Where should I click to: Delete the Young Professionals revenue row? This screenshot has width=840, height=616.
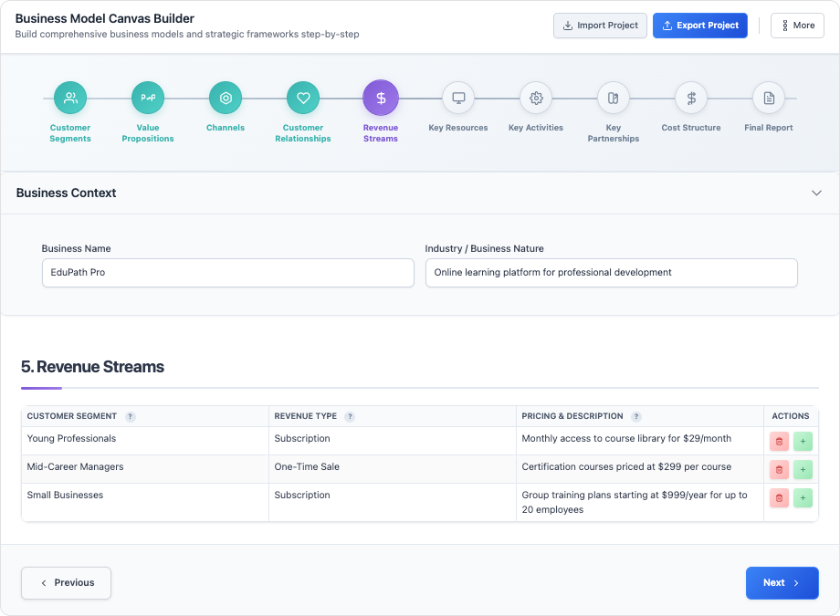coord(780,442)
